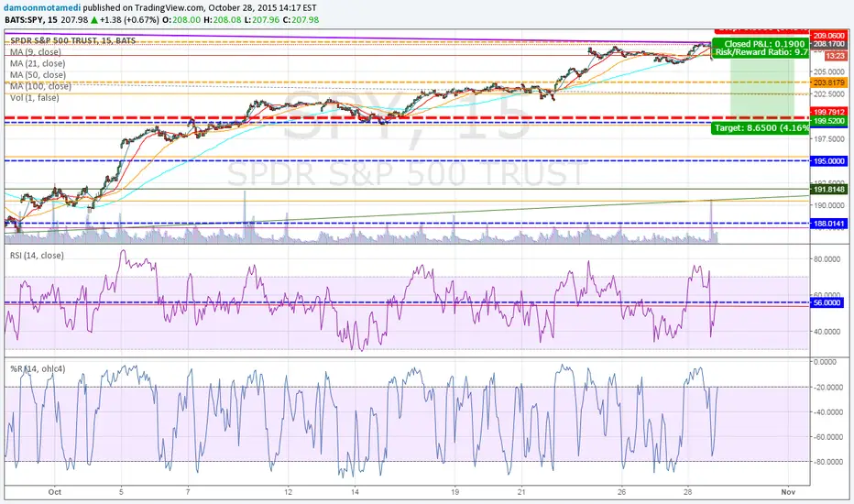Viewport: 854px width, 504px height.
Task: Click the green 191.8148 price tag
Action: pyautogui.click(x=829, y=190)
